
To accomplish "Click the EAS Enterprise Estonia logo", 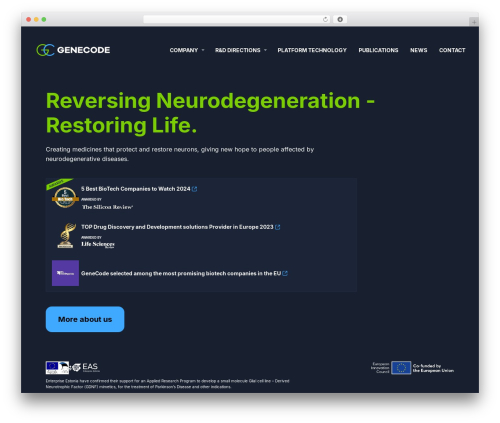I will pyautogui.click(x=86, y=367).
